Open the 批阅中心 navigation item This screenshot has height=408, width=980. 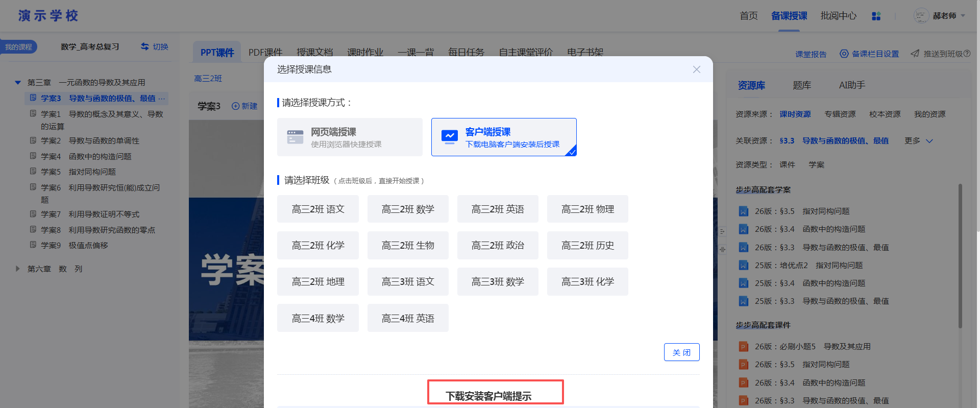click(x=839, y=16)
